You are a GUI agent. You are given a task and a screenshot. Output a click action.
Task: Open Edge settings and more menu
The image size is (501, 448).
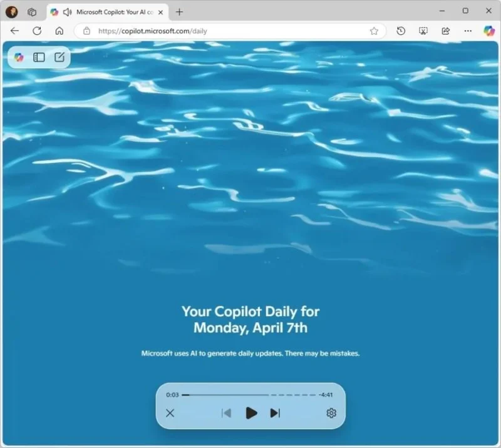(468, 31)
